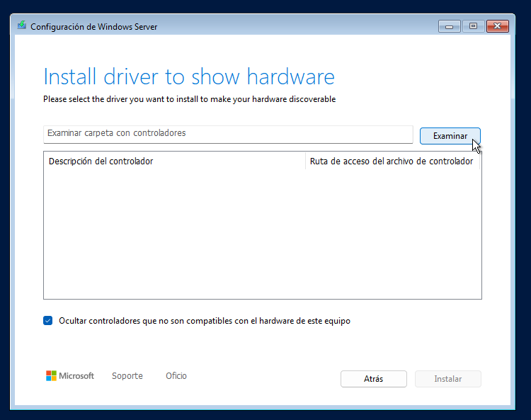Click the 'Examinar carpeta con controladores' field

pyautogui.click(x=227, y=134)
